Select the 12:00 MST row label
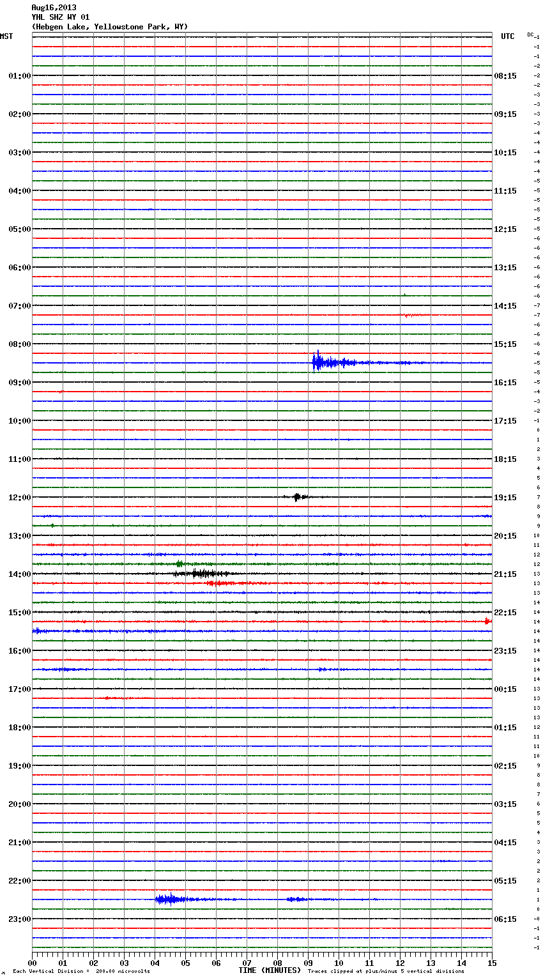 (19, 498)
